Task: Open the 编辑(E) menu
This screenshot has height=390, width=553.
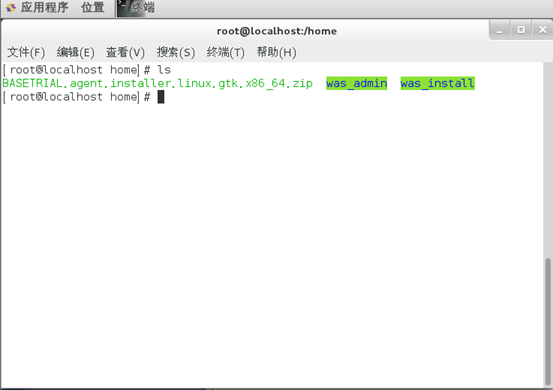Action: [x=75, y=52]
